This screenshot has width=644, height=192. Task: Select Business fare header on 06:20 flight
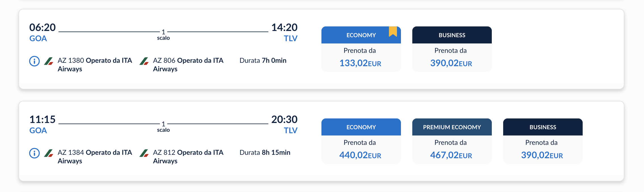452,35
